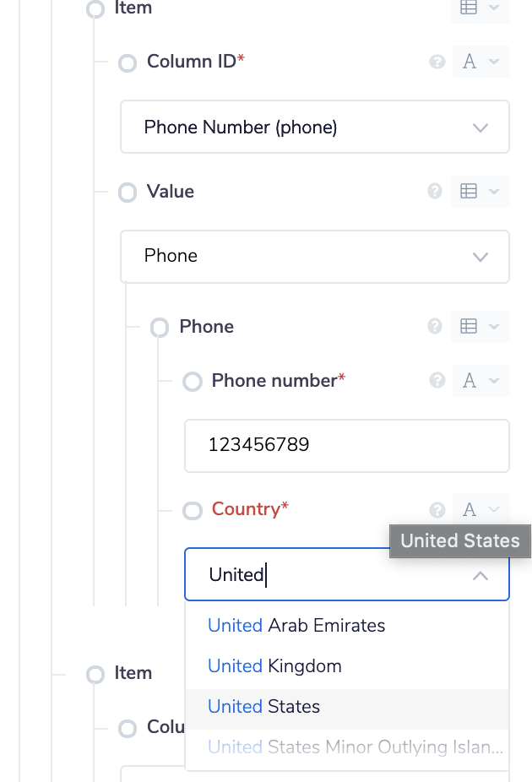
Task: Click the phone number field containing 123456789
Action: tap(346, 446)
